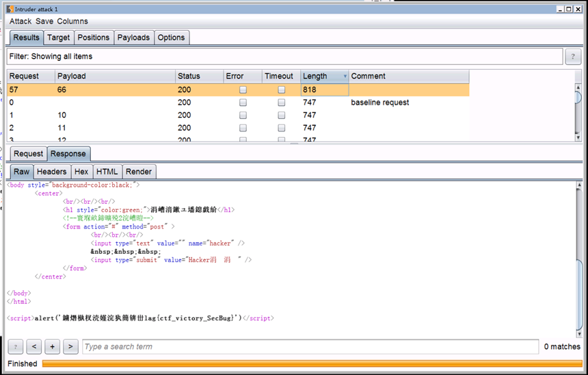Viewport: 588px width, 375px height.
Task: Maximize the Intruder attack window
Action: [x=569, y=9]
